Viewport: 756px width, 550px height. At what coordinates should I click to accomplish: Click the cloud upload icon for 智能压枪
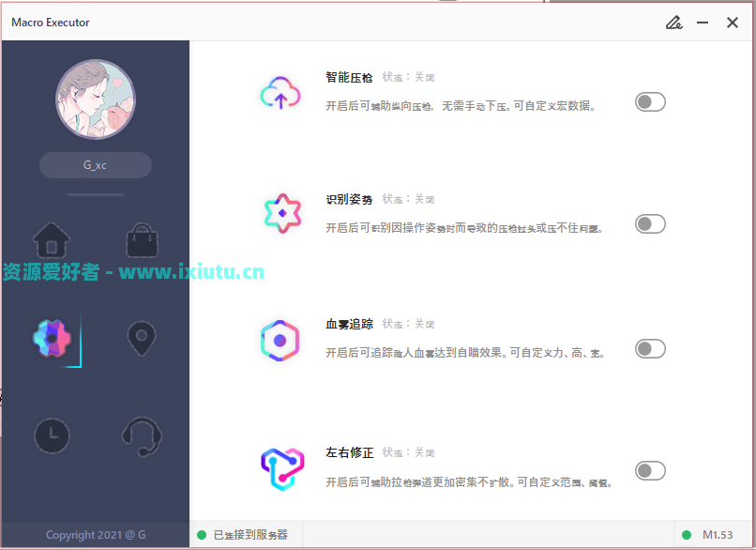(280, 93)
